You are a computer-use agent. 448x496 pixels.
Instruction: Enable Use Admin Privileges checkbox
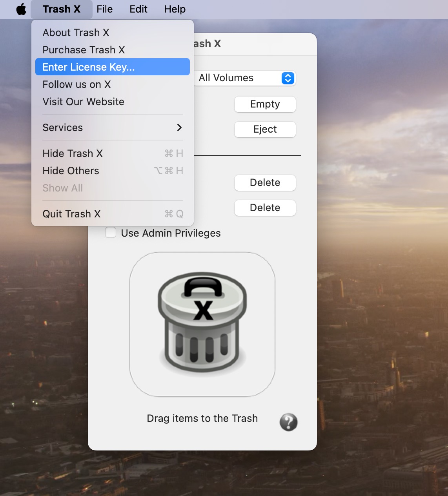coord(111,233)
